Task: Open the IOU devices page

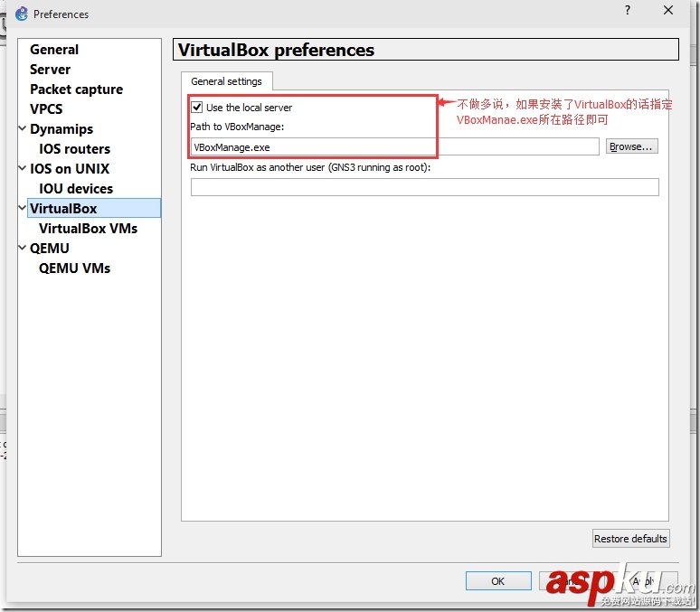Action: coord(76,188)
